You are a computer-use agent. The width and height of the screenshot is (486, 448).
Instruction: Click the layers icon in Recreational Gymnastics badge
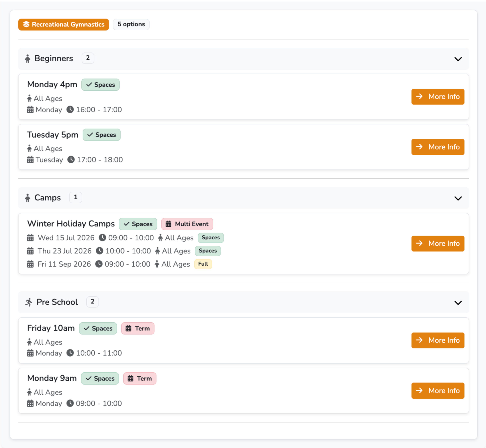click(26, 25)
